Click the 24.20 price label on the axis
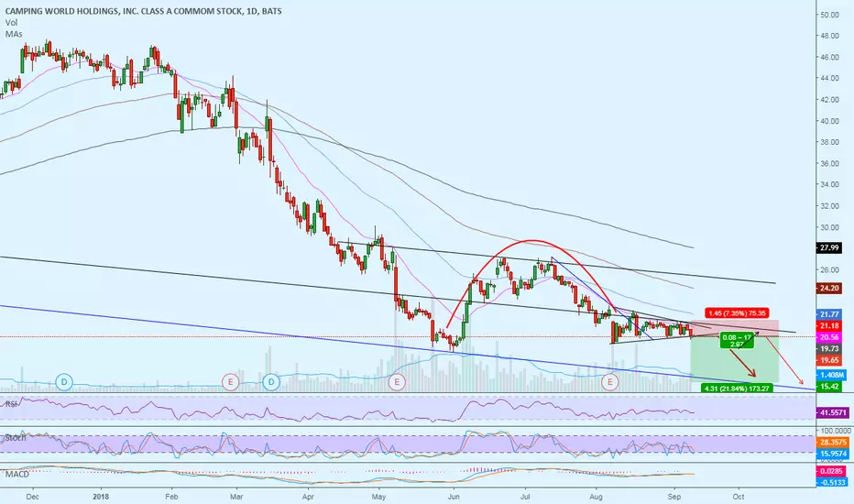This screenshot has height=504, width=854. click(829, 289)
